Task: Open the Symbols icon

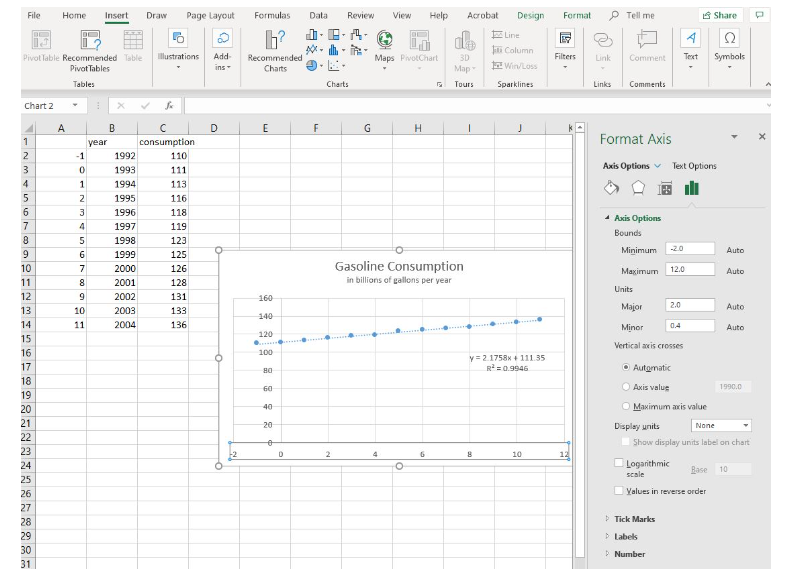Action: point(729,39)
